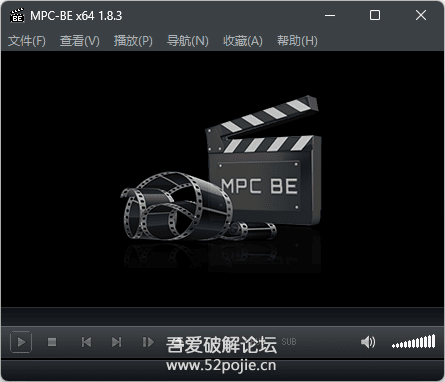Click the seek bar above playback controls
The height and width of the screenshot is (382, 445).
point(222,316)
